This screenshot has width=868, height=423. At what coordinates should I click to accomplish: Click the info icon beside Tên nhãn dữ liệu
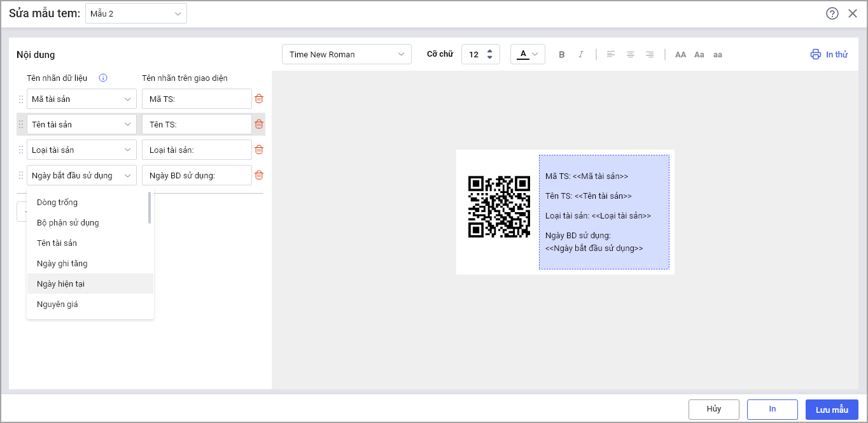pyautogui.click(x=103, y=78)
